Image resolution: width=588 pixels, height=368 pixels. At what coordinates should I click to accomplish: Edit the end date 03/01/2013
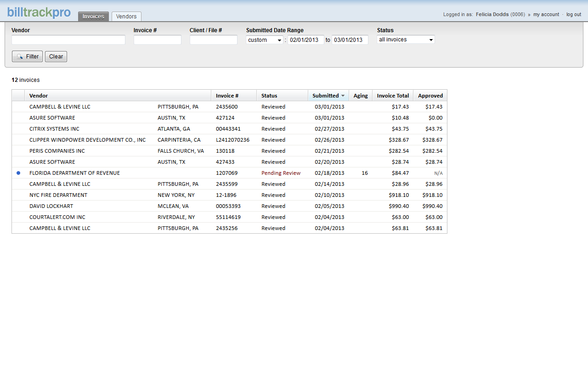(x=350, y=40)
